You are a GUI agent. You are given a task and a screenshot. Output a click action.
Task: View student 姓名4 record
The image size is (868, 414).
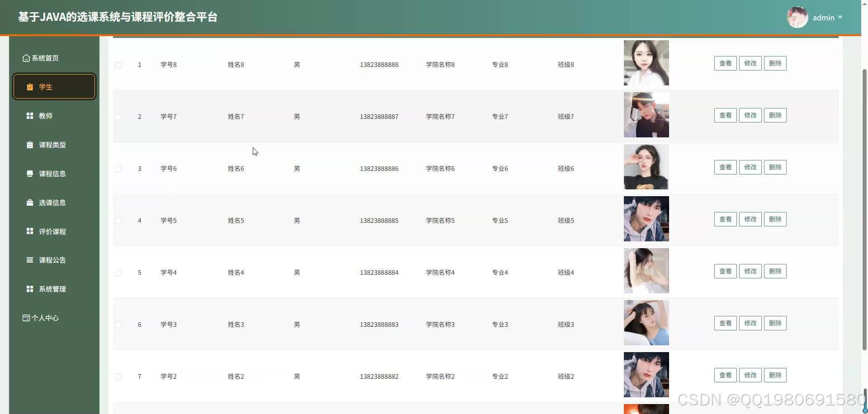point(725,271)
